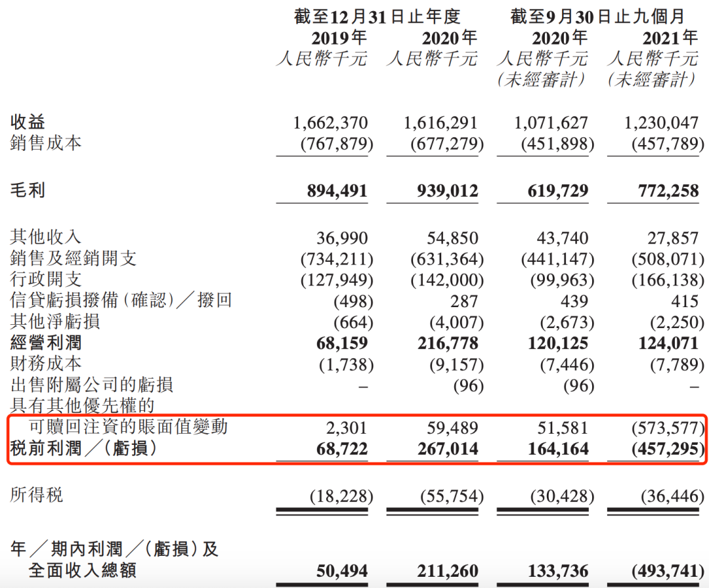Click the 信貸虧損撥備(確認)/撥回 row label
Image resolution: width=709 pixels, height=588 pixels.
[121, 301]
